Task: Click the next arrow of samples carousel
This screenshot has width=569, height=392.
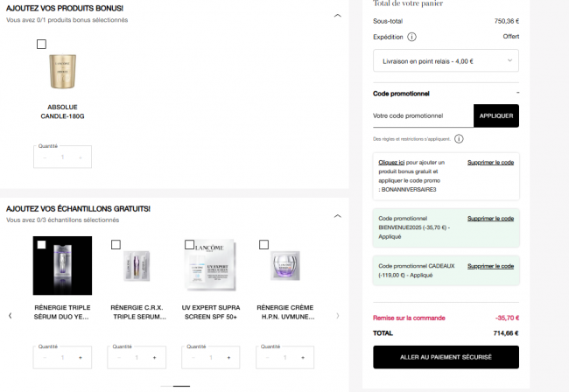Action: [338, 315]
